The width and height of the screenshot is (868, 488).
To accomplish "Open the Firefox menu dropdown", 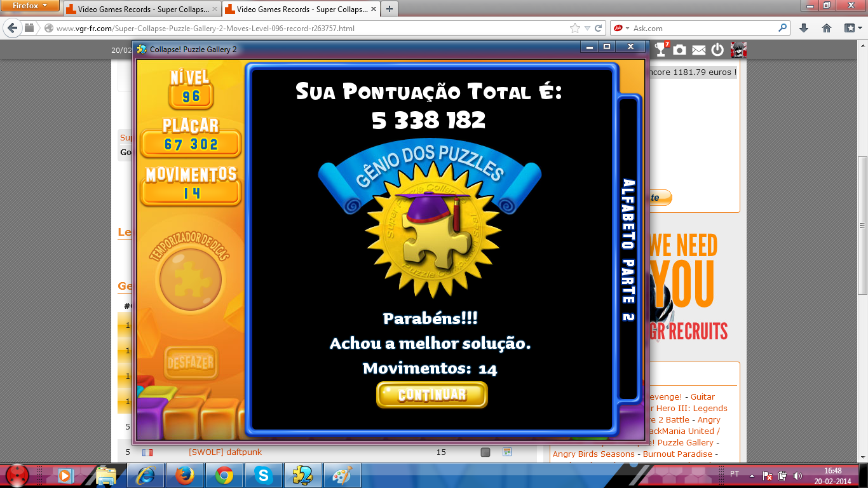I will coord(30,6).
